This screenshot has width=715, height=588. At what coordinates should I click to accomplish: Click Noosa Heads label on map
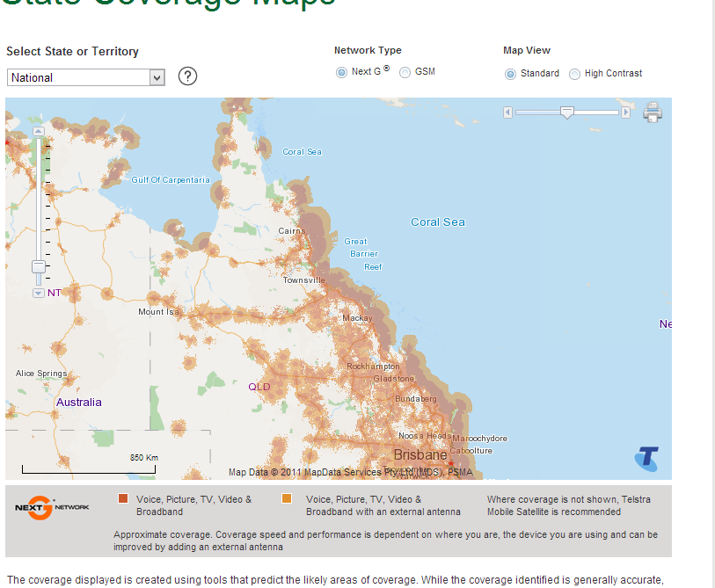(425, 436)
